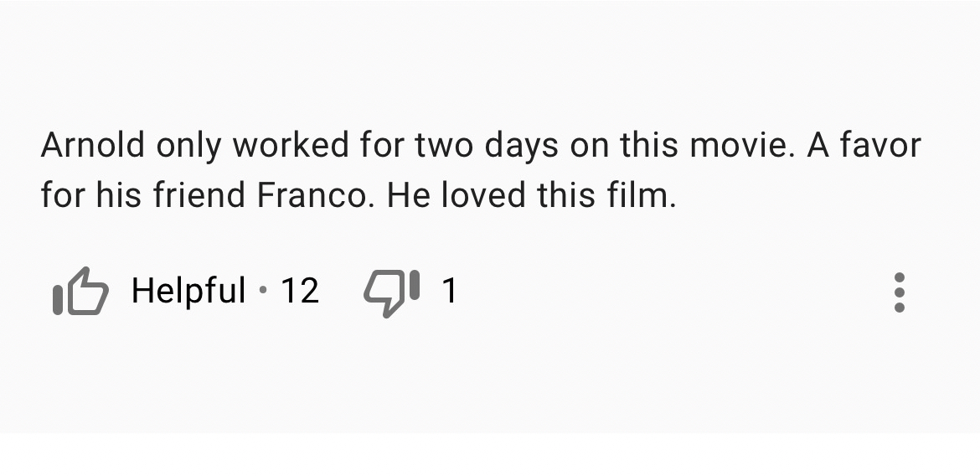Click the word "Franco" in the review
980x476 pixels.
click(311, 195)
